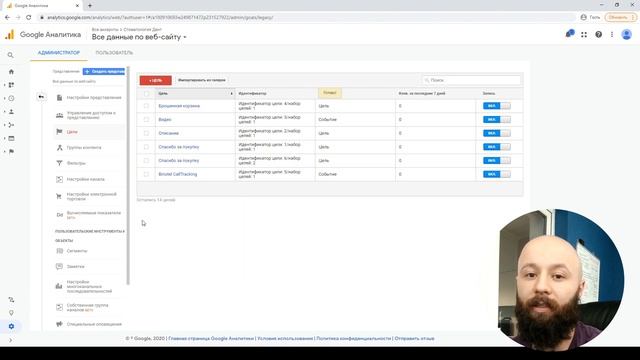Reload the page with browser refresh icon
The image size is (640, 360).
tap(29, 17)
